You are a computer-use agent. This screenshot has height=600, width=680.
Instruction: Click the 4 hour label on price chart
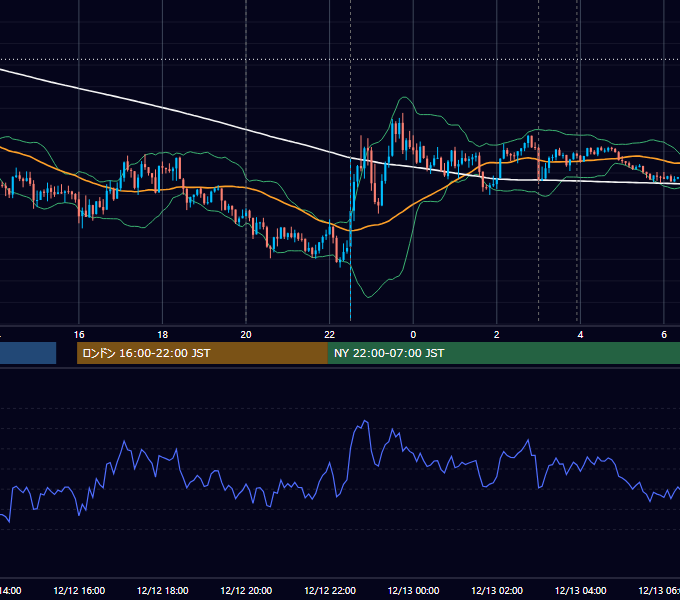[580, 335]
